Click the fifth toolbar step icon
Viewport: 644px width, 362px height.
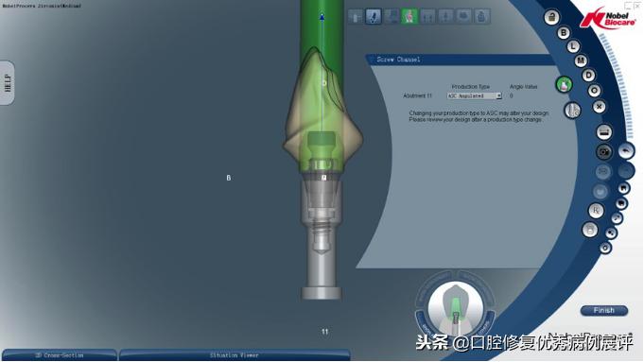427,17
